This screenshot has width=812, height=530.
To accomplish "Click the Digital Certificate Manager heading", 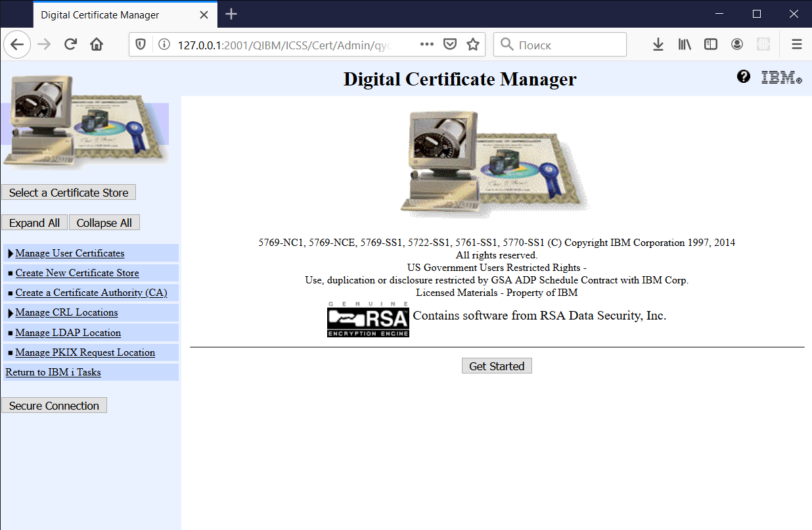I will point(460,79).
